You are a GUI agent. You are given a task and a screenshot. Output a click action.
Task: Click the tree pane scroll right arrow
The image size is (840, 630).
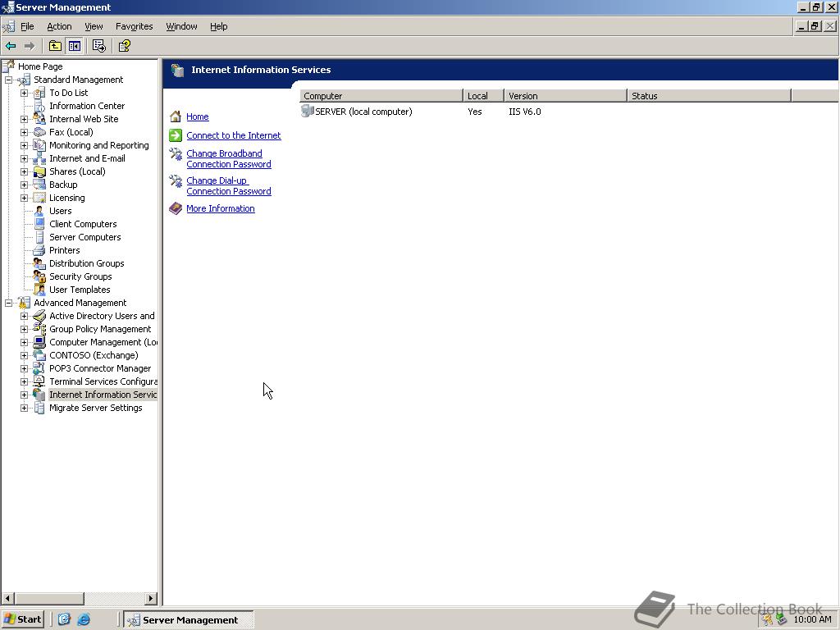tap(151, 598)
